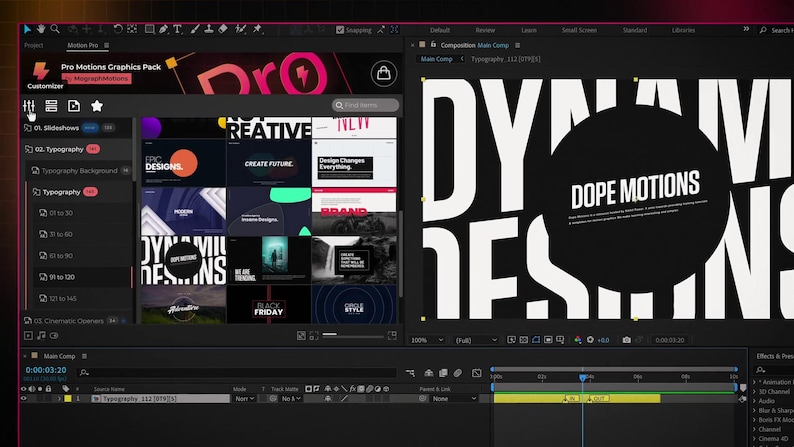Open the (Full) resolution dropdown

[x=476, y=340]
